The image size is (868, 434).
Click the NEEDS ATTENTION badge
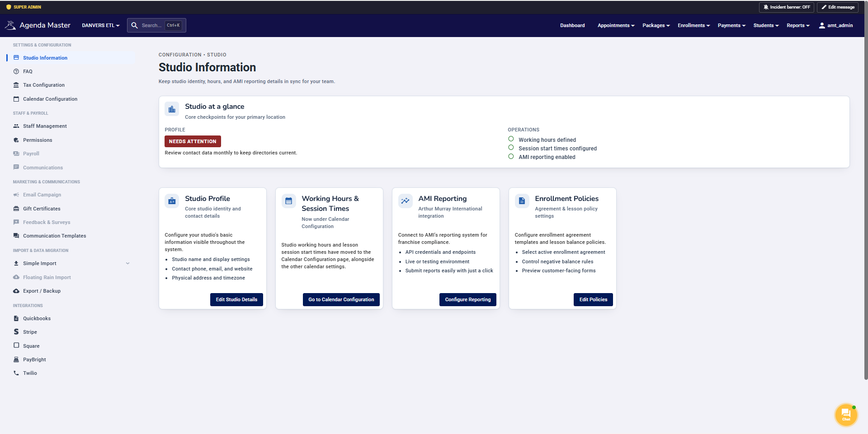pos(193,141)
